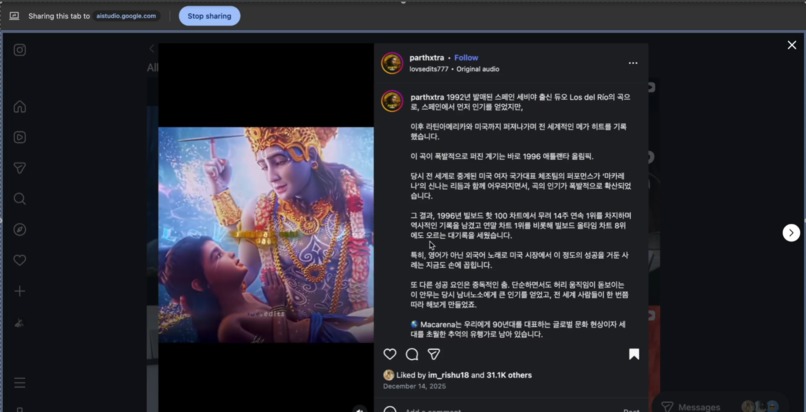Open im_rishu18 profile from the likes line
806x412 pixels.
(448, 375)
